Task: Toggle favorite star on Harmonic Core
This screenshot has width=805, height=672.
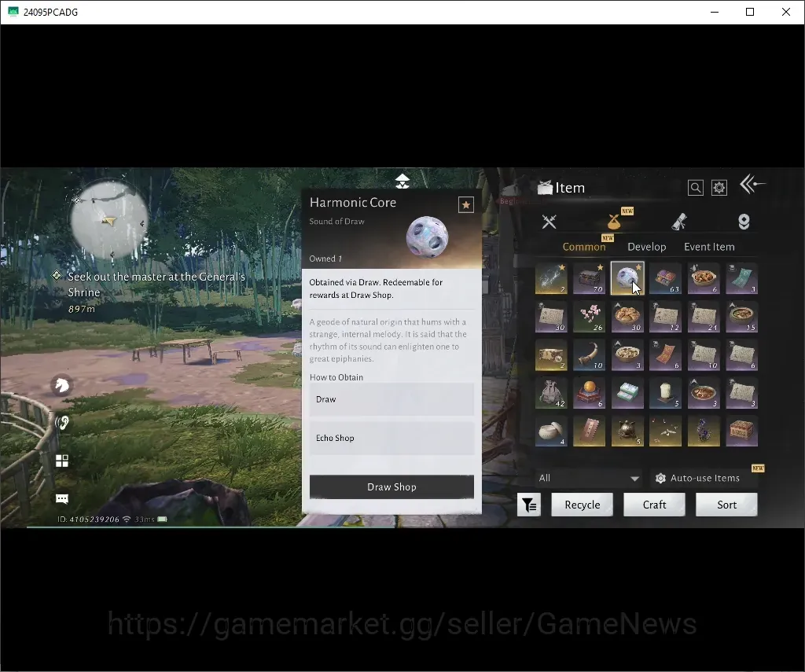Action: [465, 205]
